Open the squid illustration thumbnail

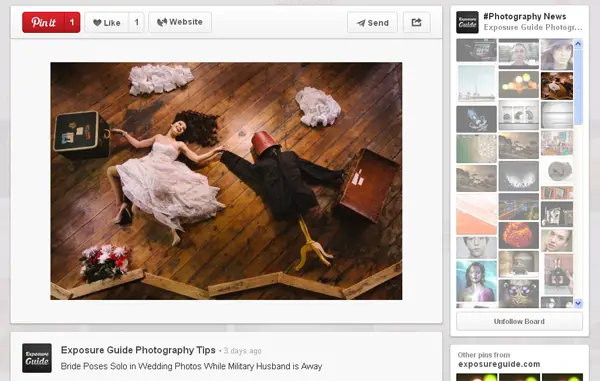pyautogui.click(x=476, y=119)
